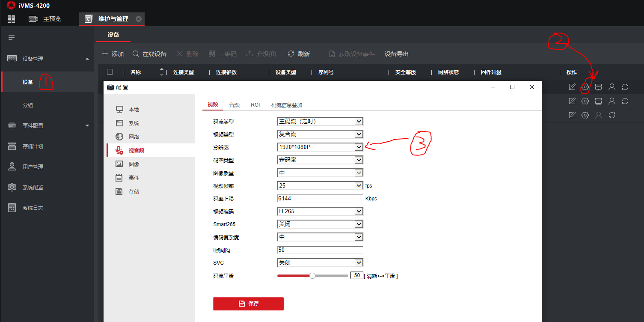Viewport: 644px width, 322px height.
Task: Click the 码率上限 input field
Action: 320,198
